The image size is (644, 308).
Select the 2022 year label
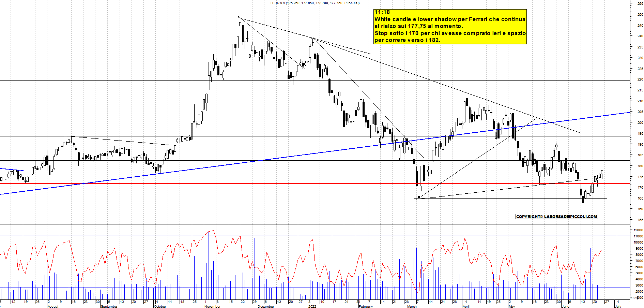point(312,306)
